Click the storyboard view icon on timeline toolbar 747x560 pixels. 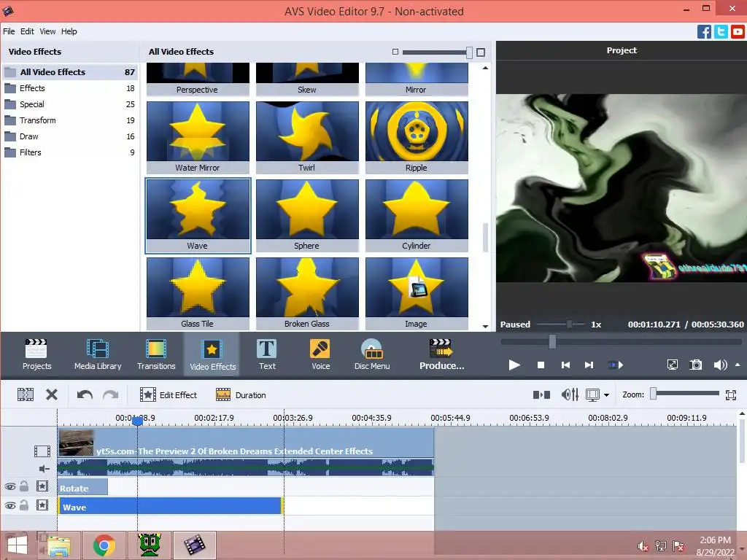pos(26,394)
